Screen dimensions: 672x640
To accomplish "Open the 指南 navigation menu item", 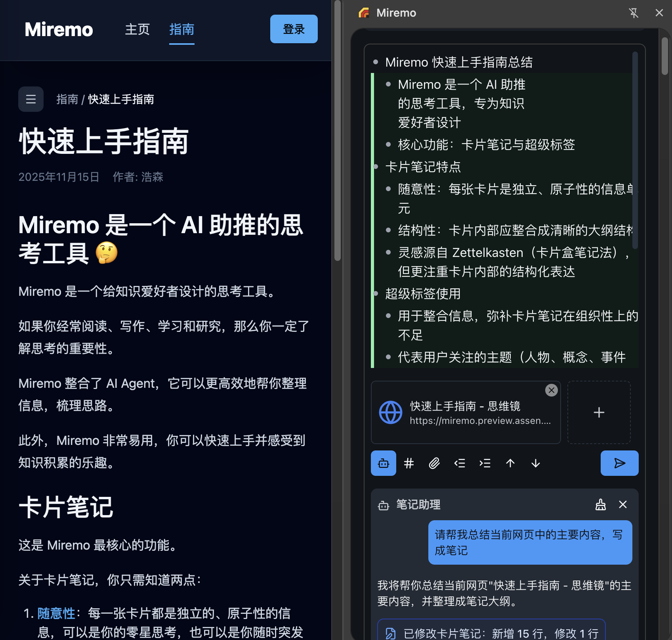I will pyautogui.click(x=181, y=29).
